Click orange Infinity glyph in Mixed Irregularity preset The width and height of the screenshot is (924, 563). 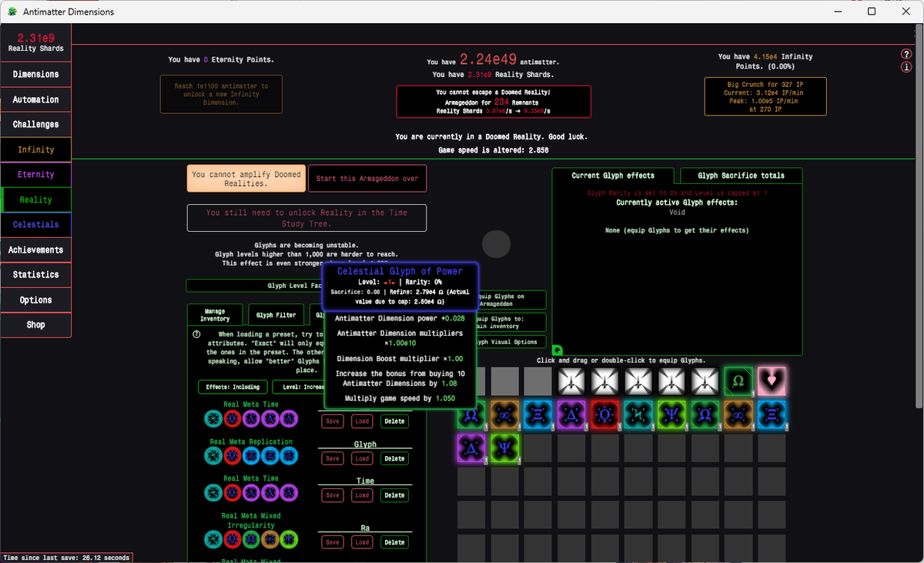pyautogui.click(x=270, y=539)
